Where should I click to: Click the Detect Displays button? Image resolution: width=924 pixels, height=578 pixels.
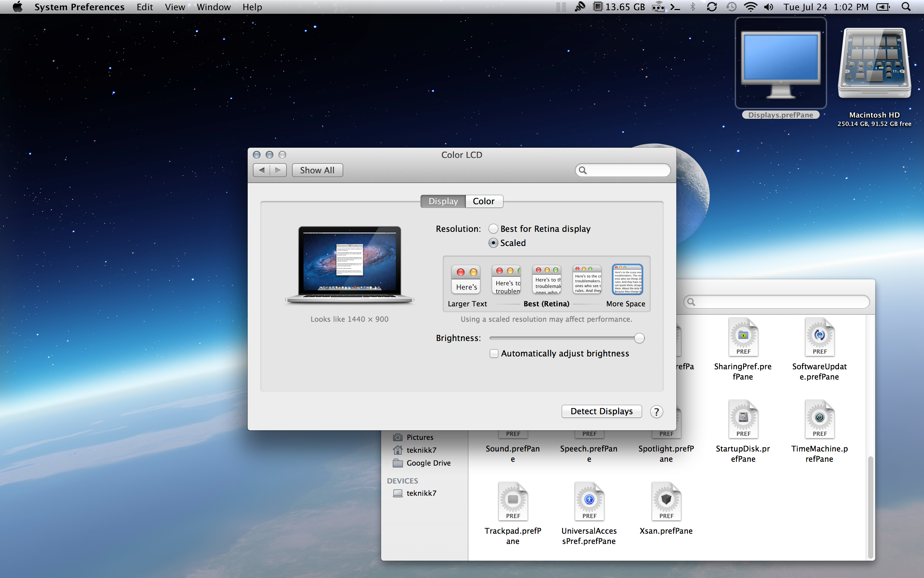point(602,411)
